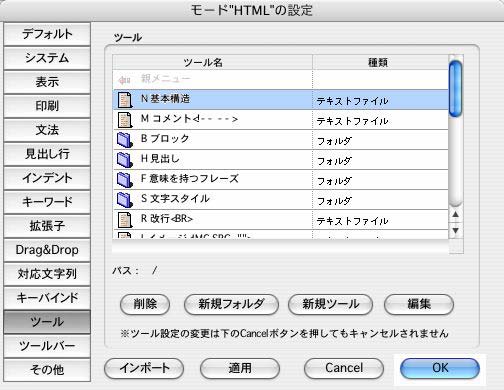Viewport: 504px width, 390px height.
Task: Click the folder icon for F 意味を持つフレーズ
Action: click(x=125, y=180)
